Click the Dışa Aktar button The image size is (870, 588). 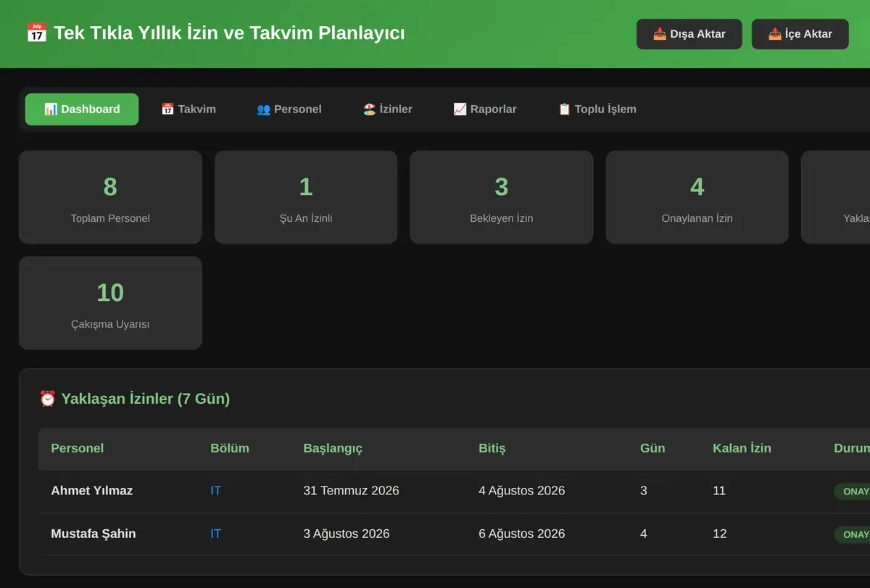[689, 34]
